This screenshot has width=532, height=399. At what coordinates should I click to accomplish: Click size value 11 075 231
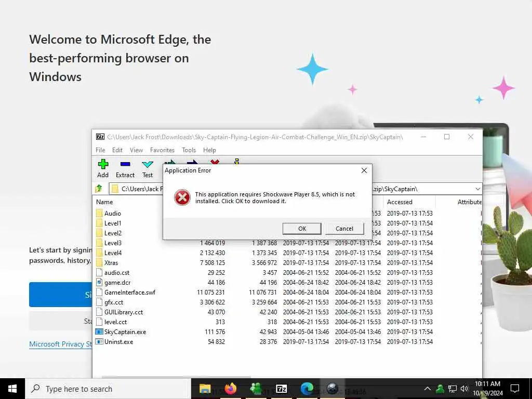click(x=211, y=292)
